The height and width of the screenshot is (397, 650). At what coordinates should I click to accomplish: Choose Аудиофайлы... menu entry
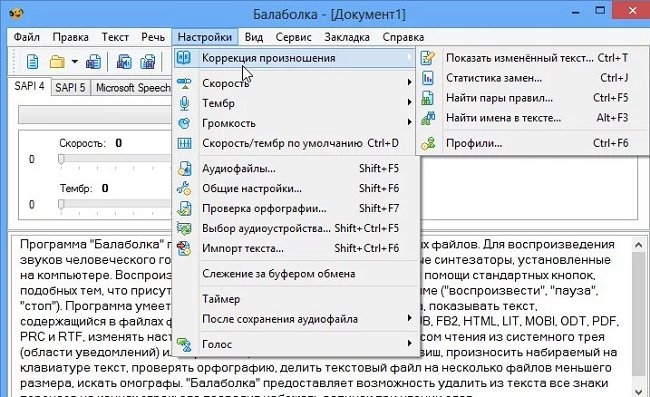coord(297,168)
